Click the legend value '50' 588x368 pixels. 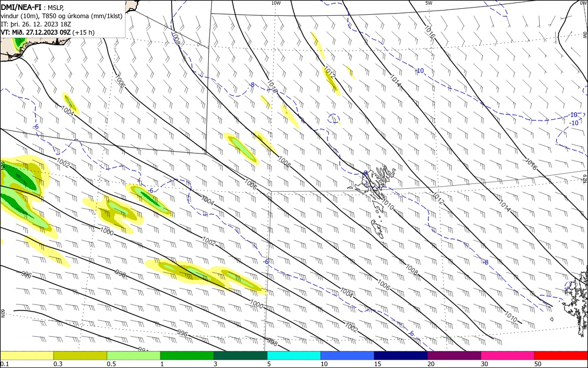tap(538, 364)
